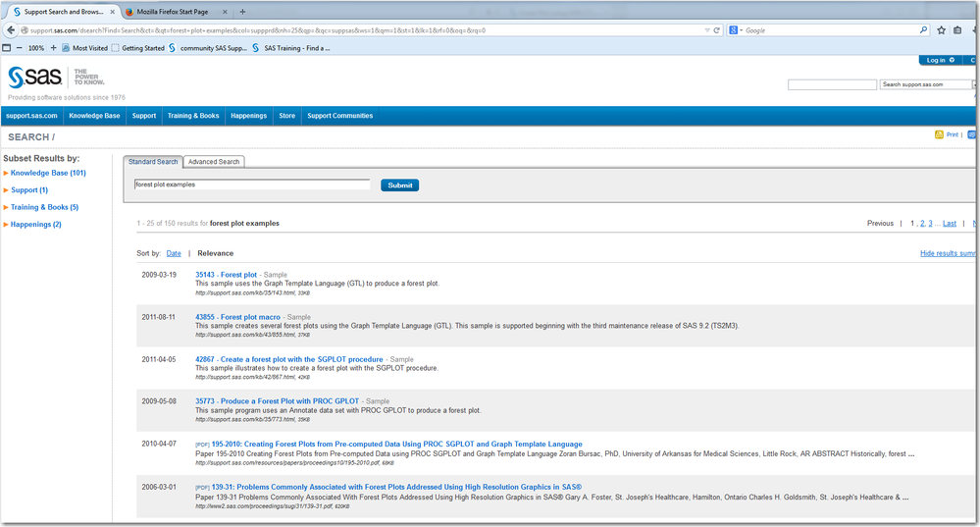Click the forest plot examples search field

point(252,184)
